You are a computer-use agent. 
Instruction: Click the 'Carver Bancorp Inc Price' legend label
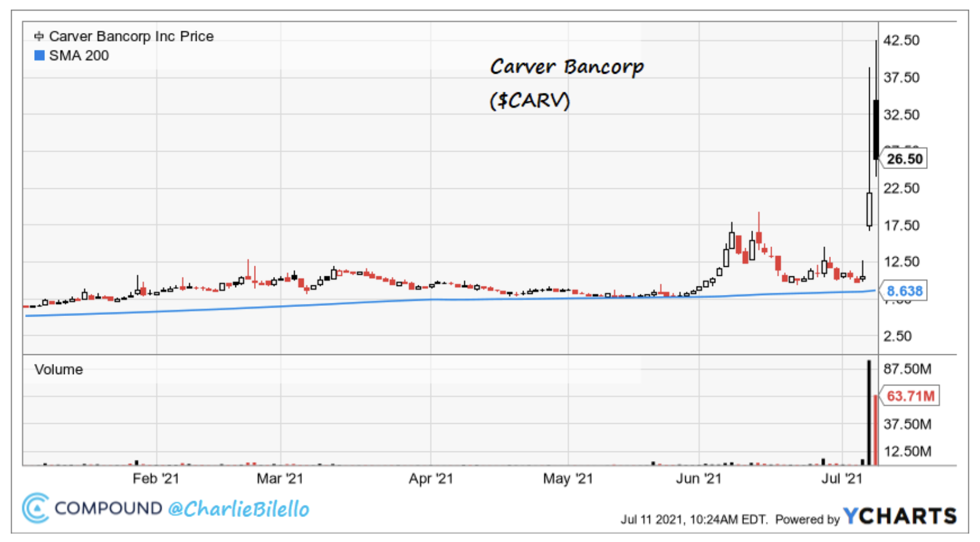click(x=131, y=36)
